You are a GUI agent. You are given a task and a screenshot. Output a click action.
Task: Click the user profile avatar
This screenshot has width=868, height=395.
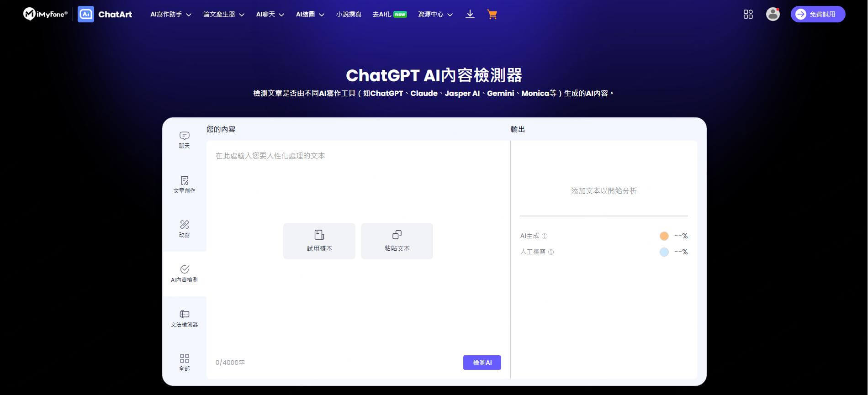click(x=773, y=14)
